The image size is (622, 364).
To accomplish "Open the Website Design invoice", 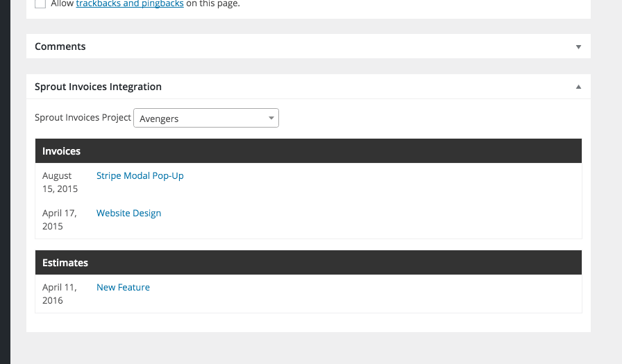I will tap(128, 214).
